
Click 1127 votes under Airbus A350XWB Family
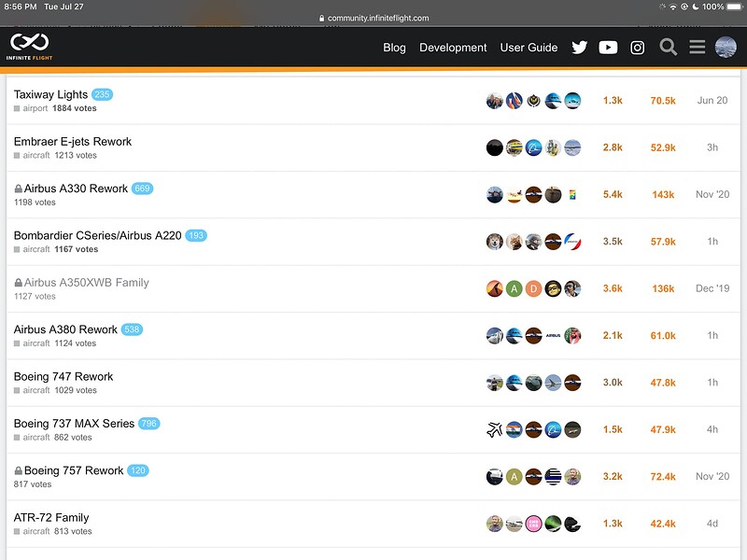(x=35, y=296)
